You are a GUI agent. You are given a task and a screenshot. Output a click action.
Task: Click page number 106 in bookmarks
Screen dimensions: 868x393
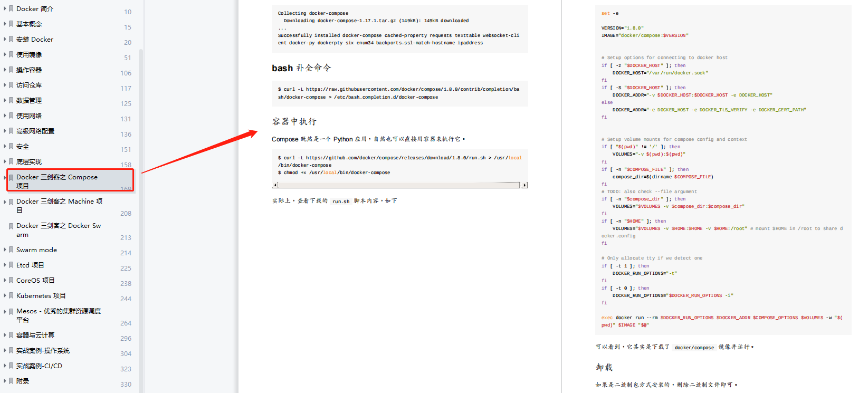[x=126, y=73]
